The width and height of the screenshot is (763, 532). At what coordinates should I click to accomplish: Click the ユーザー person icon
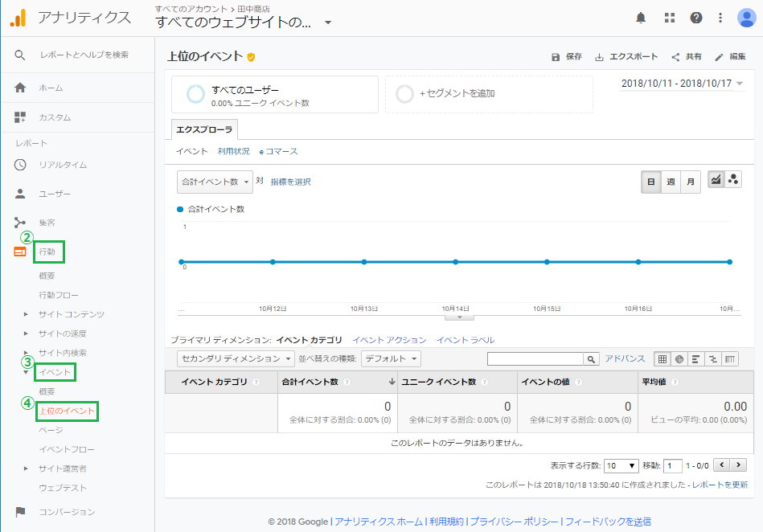tap(20, 194)
